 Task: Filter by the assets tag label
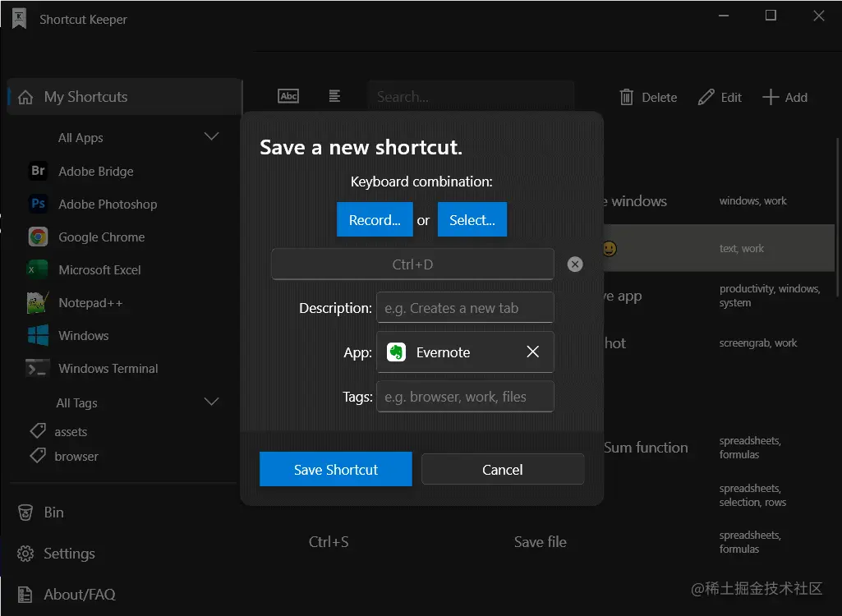click(x=71, y=432)
